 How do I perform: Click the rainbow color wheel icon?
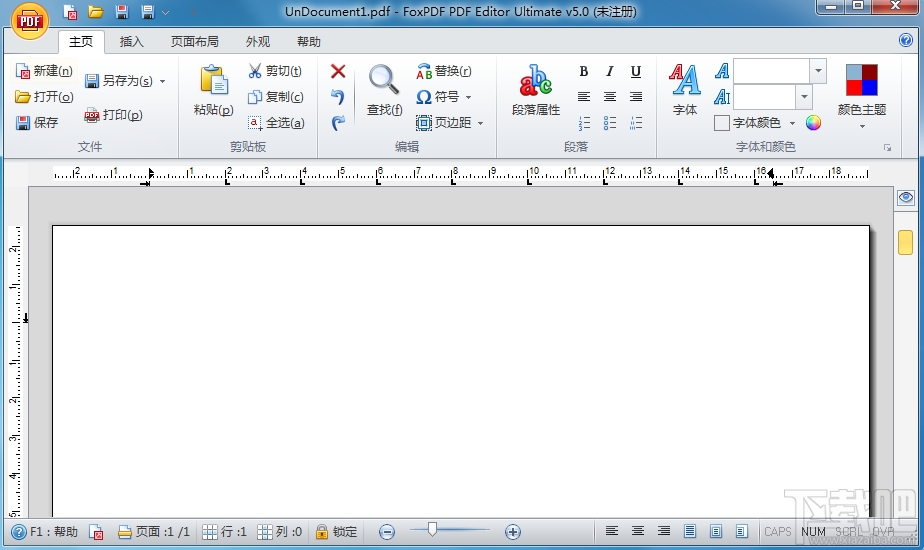pyautogui.click(x=813, y=123)
